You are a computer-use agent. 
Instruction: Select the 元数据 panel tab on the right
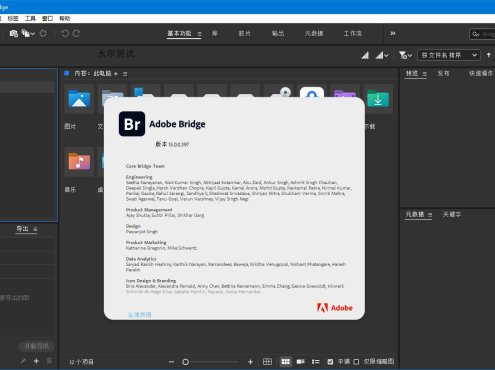coord(415,214)
